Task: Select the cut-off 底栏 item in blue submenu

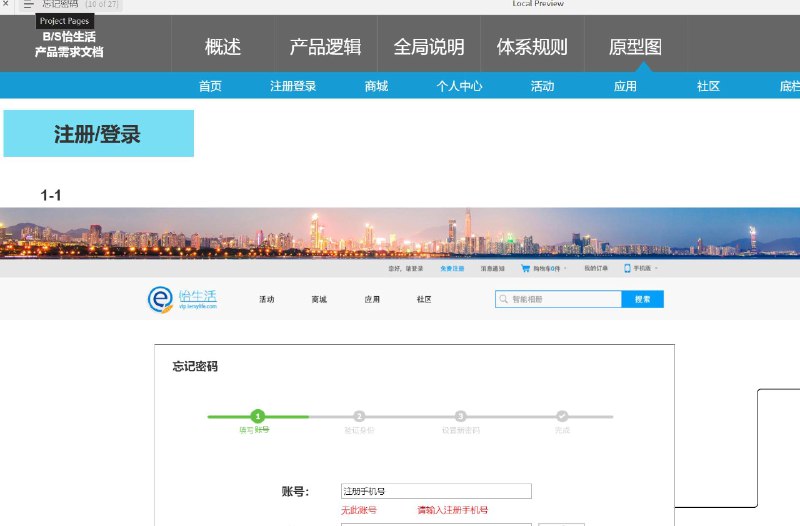Action: pos(789,86)
